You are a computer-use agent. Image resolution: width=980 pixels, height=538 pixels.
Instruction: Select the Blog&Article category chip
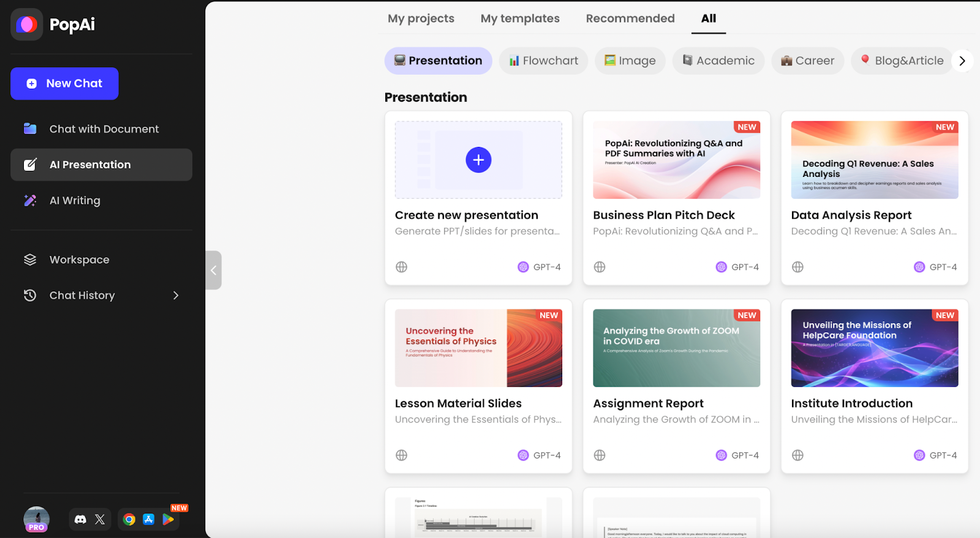point(902,61)
